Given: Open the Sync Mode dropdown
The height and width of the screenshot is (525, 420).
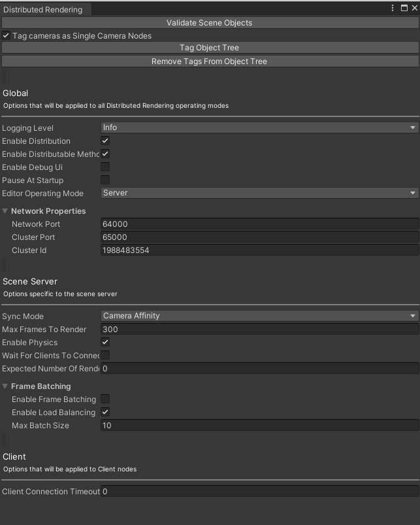Looking at the screenshot, I should tap(259, 316).
